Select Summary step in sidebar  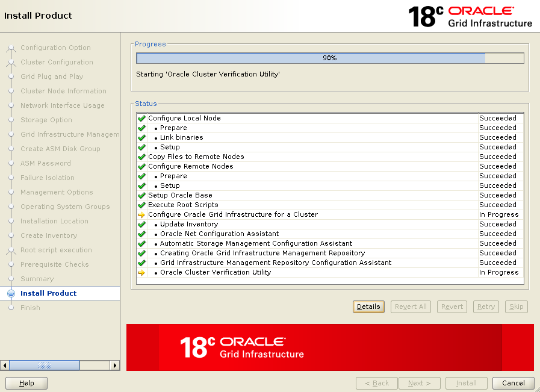[x=37, y=279]
